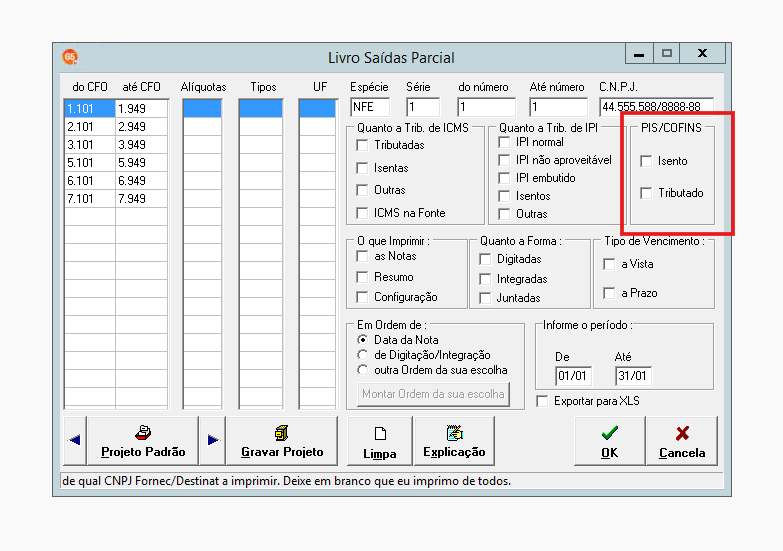Click the Série input field
This screenshot has height=551, width=783.
click(423, 107)
